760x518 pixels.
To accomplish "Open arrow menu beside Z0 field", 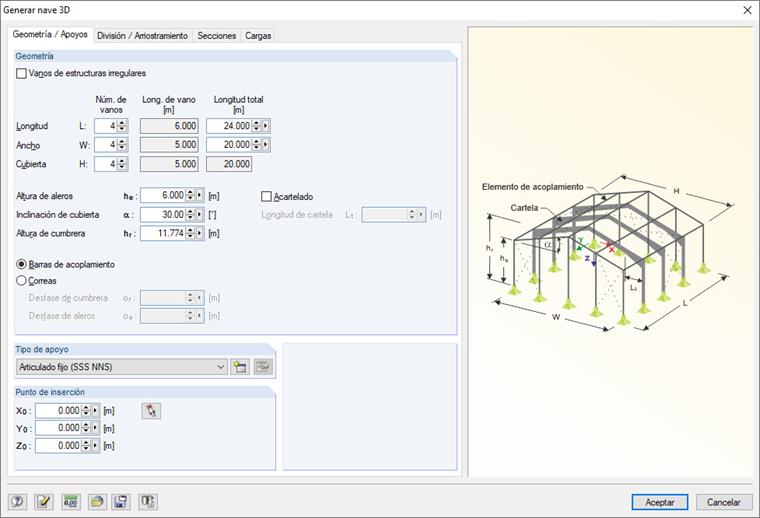I will (x=95, y=445).
